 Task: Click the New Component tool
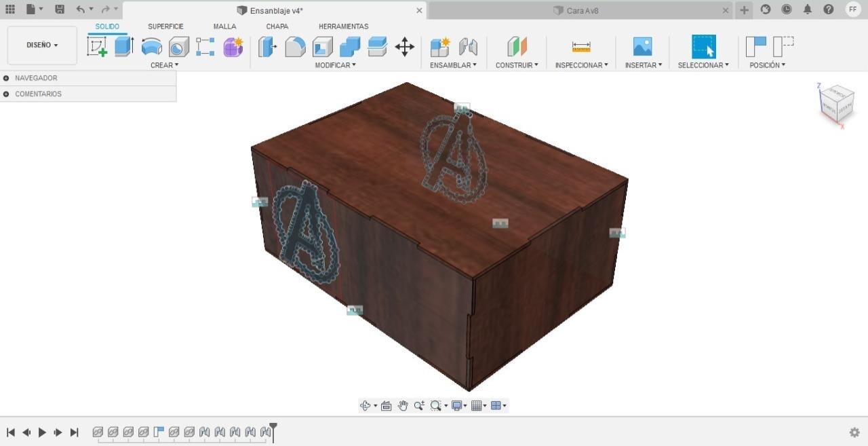click(440, 46)
